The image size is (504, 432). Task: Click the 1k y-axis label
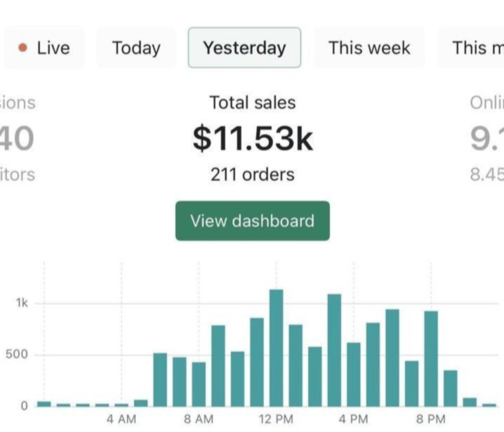[x=22, y=304]
